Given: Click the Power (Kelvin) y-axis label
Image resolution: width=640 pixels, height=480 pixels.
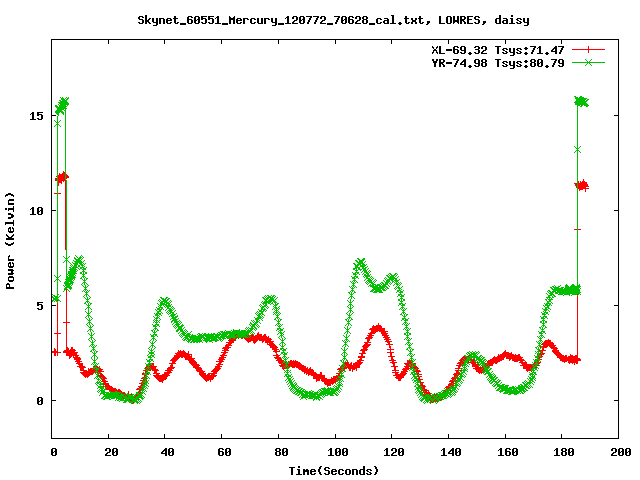Looking at the screenshot, I should (10, 241).
